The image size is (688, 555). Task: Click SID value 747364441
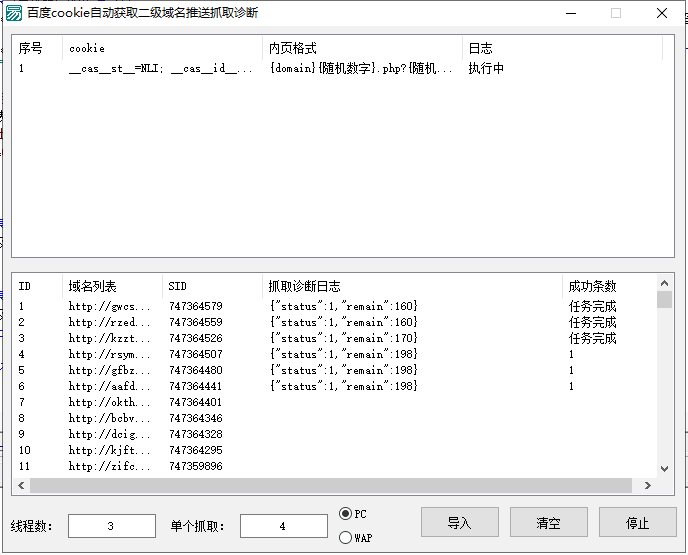(196, 386)
